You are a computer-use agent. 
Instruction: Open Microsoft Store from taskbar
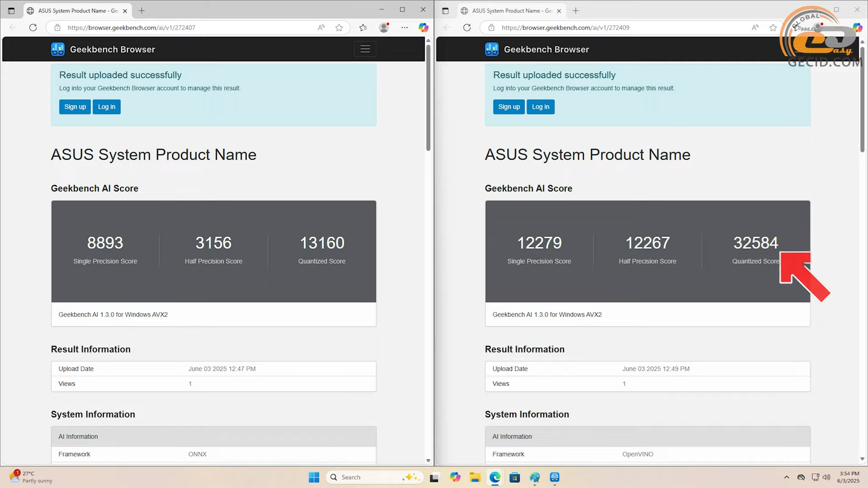tap(514, 477)
